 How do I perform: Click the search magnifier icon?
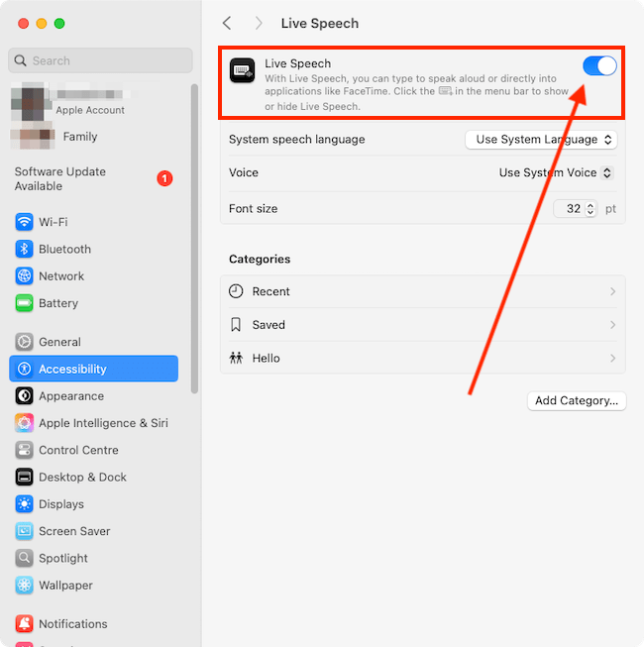point(20,60)
